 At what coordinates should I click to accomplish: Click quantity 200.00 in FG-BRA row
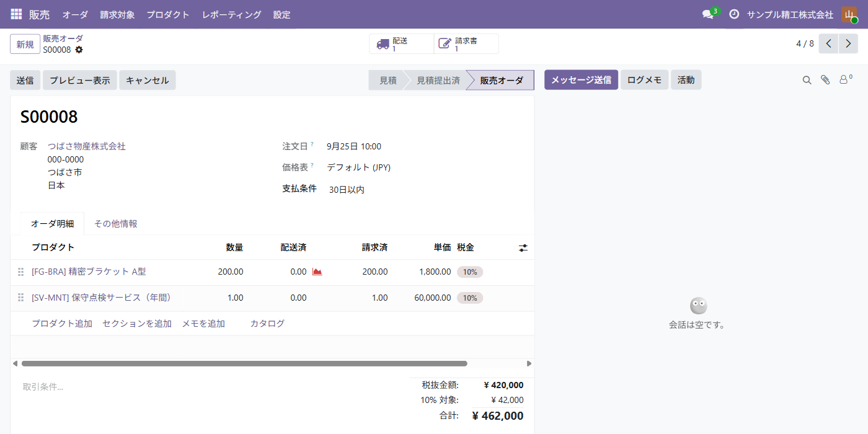pyautogui.click(x=231, y=272)
